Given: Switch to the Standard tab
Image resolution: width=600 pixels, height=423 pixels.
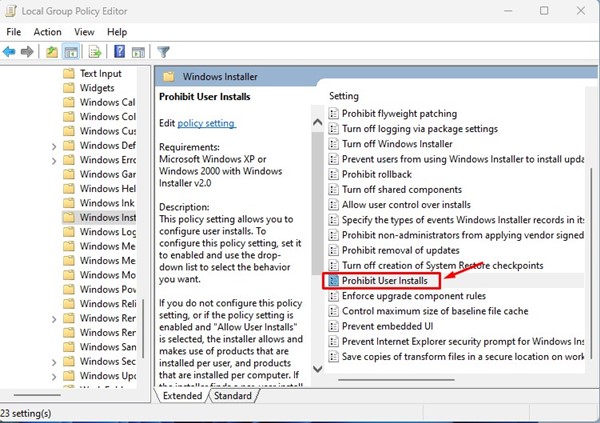Looking at the screenshot, I should (x=233, y=395).
